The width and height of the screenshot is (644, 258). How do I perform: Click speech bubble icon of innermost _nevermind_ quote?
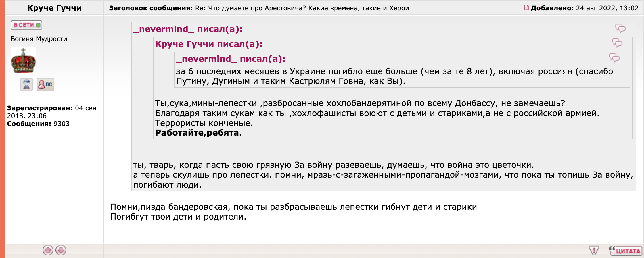pos(614,58)
